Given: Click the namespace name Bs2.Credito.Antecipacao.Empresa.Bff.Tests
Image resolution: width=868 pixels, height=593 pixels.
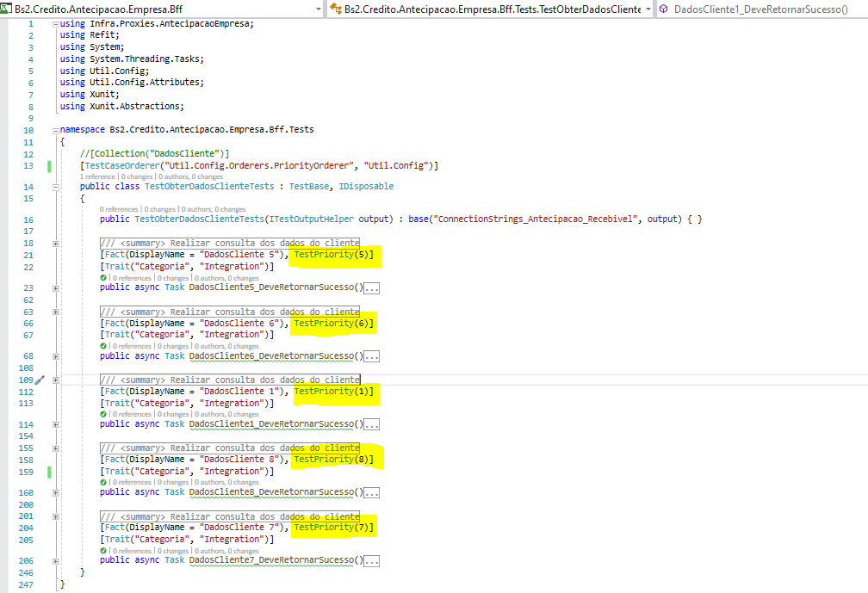Looking at the screenshot, I should click(x=212, y=129).
